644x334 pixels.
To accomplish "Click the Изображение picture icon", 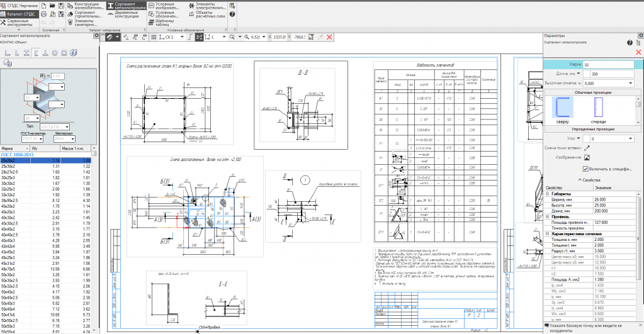I will 587,157.
